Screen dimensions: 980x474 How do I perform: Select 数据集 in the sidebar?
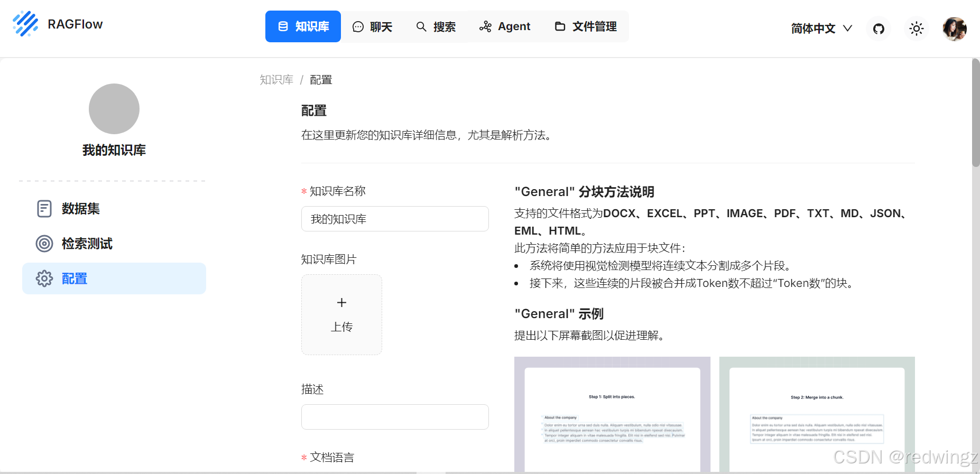pyautogui.click(x=114, y=209)
